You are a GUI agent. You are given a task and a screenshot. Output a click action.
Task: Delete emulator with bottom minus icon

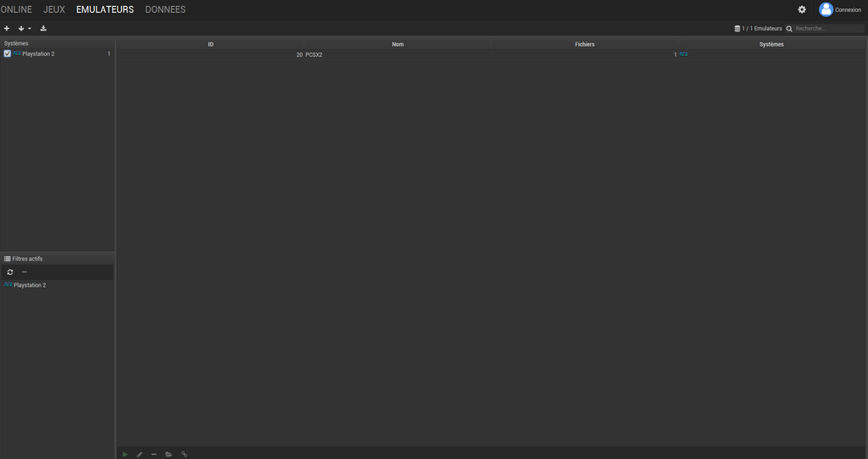[154, 455]
